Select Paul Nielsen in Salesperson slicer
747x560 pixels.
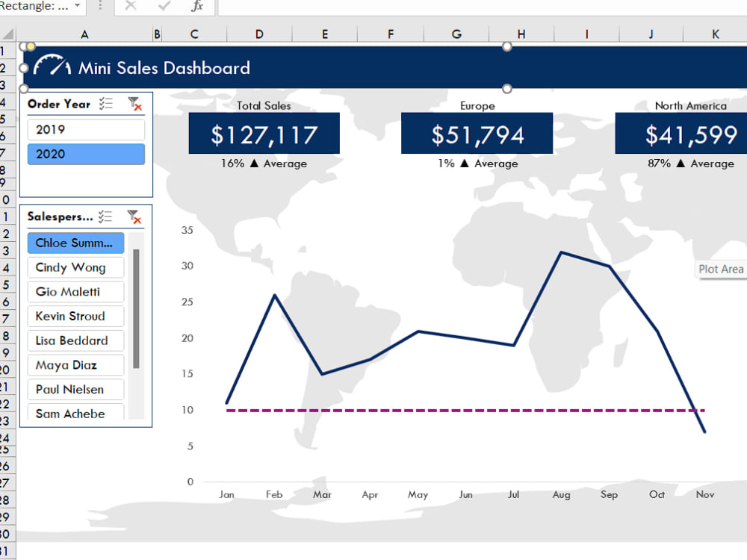(75, 390)
